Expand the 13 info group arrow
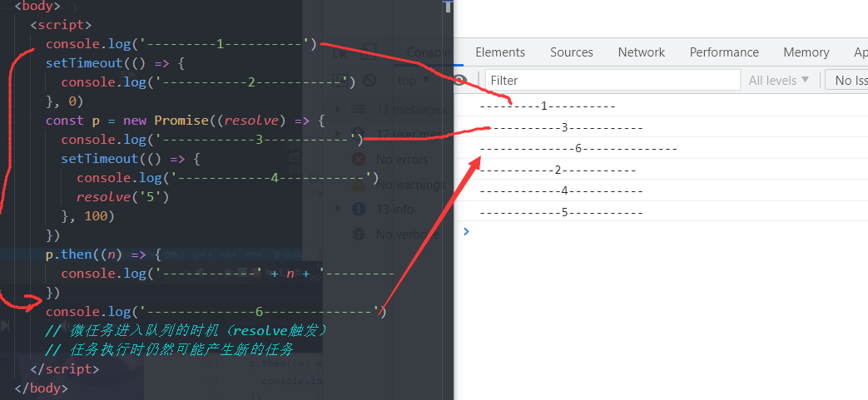Viewport: 868px width, 400px height. click(339, 209)
